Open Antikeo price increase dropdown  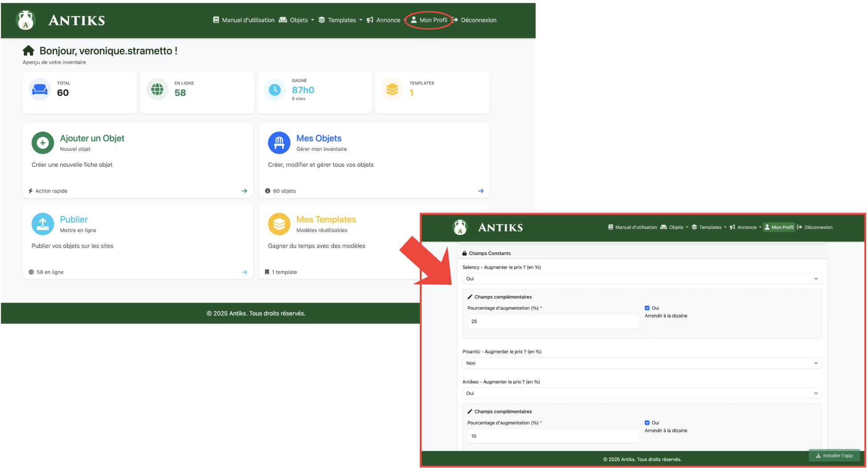pyautogui.click(x=641, y=393)
